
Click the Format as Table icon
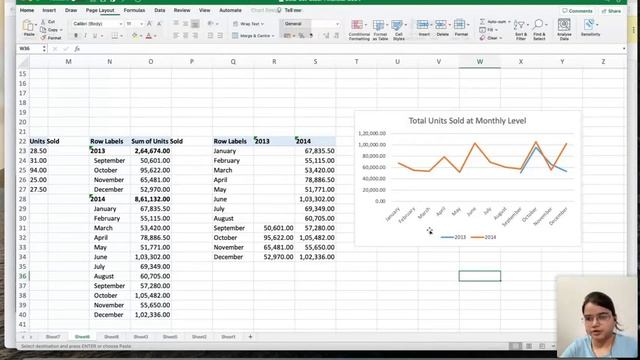click(x=378, y=25)
